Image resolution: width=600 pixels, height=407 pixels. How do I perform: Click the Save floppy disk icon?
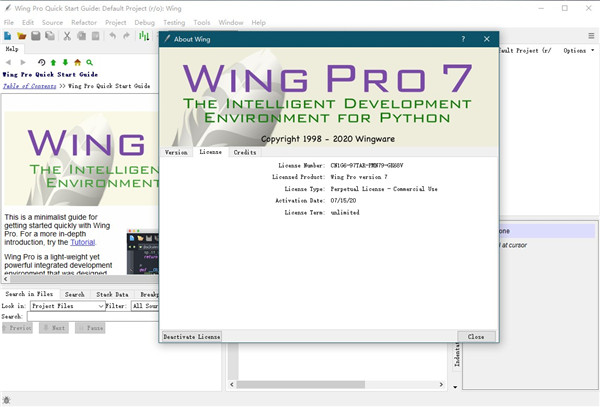[x=36, y=36]
